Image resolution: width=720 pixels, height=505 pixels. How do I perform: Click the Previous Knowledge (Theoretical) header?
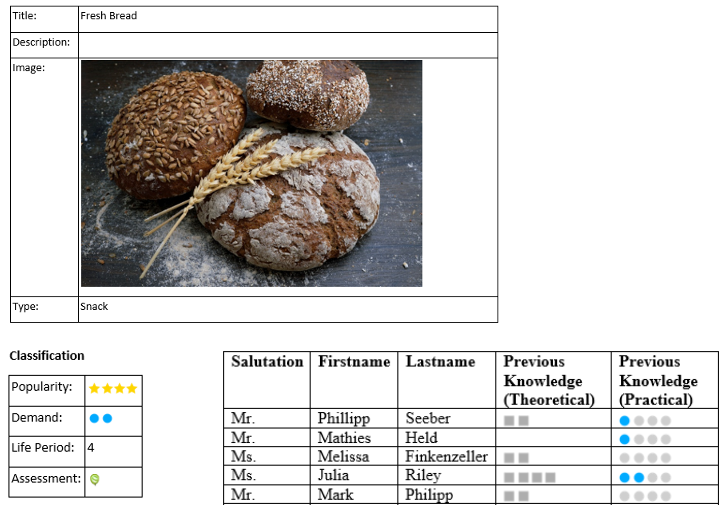point(549,380)
